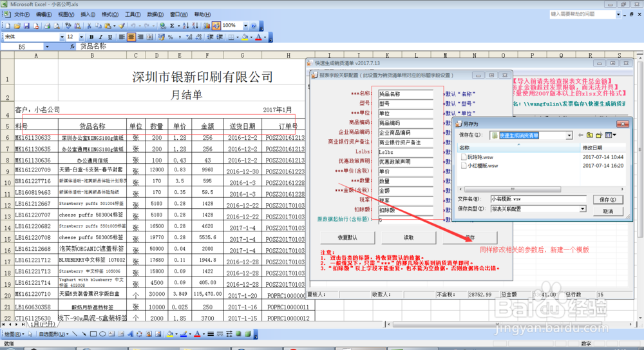644x350 pixels.
Task: Open Print Preview from the toolbar
Action: [x=57, y=26]
